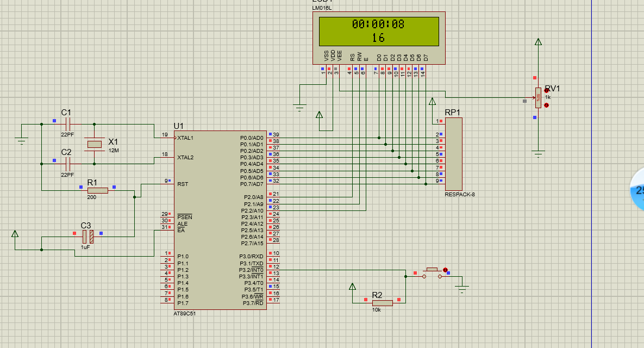Screen dimensions: 644x348
Task: Click the ground terminal under LCD VSS
Action: pos(300,106)
